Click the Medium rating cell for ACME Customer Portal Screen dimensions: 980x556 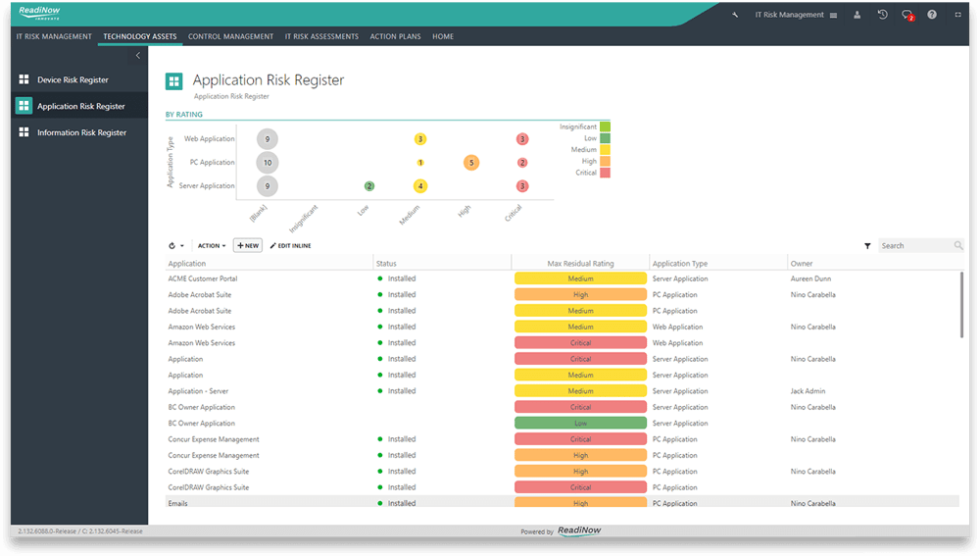(x=580, y=278)
